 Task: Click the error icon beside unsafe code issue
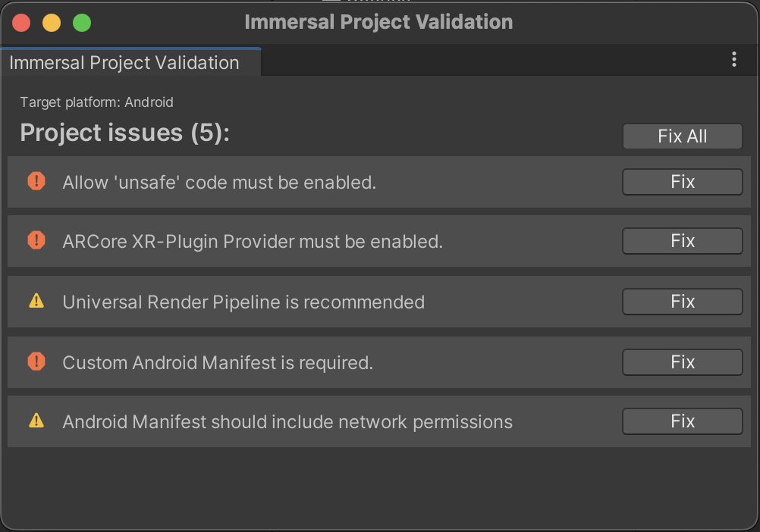point(36,181)
